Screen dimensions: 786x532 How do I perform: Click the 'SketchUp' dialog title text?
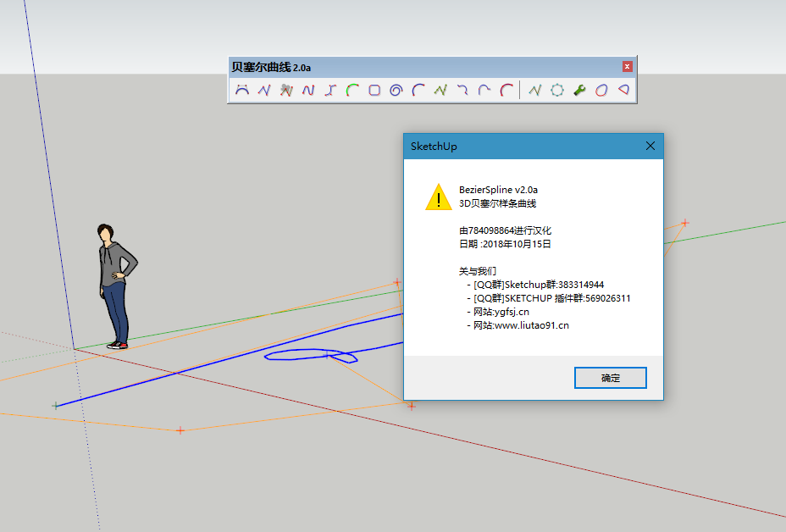(x=434, y=146)
